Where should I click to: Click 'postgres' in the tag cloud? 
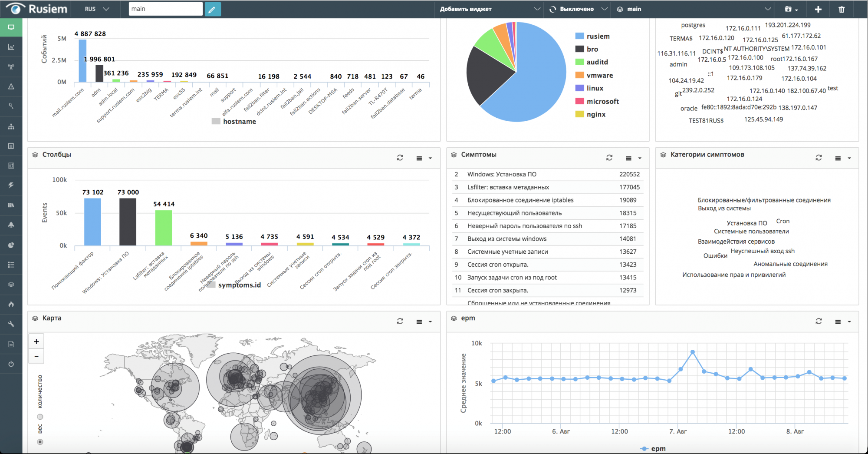693,25
